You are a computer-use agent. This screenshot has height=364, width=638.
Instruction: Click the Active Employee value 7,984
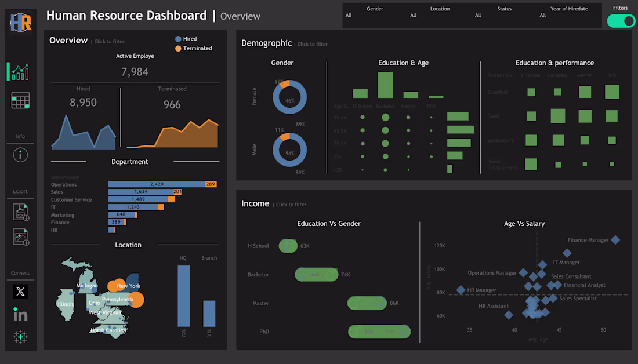tap(135, 72)
